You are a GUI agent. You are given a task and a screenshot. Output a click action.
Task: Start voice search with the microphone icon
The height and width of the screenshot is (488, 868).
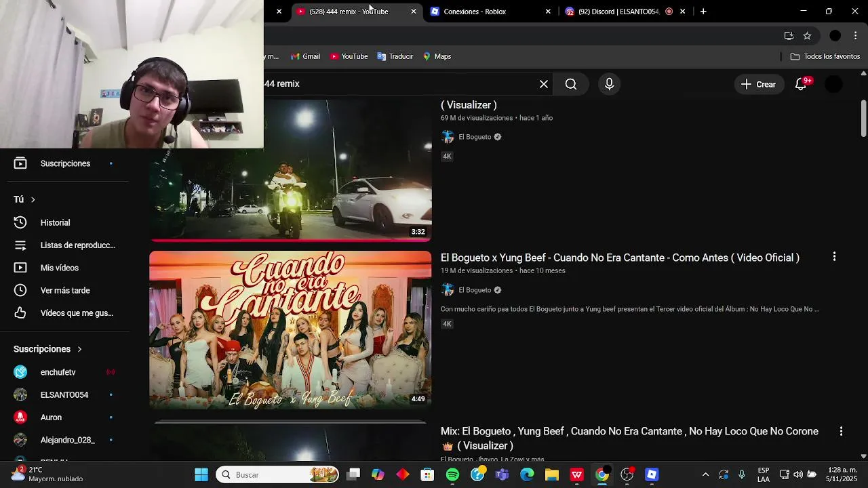pyautogui.click(x=609, y=84)
